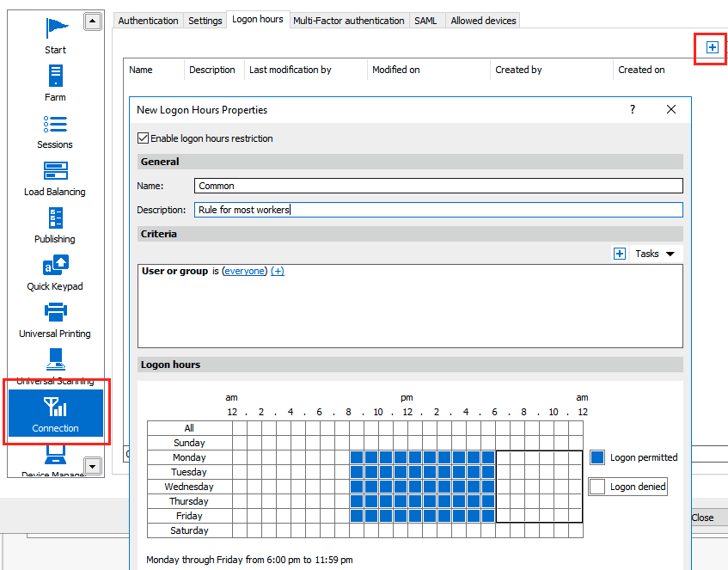
Task: Open the Sessions category
Action: coord(55,129)
